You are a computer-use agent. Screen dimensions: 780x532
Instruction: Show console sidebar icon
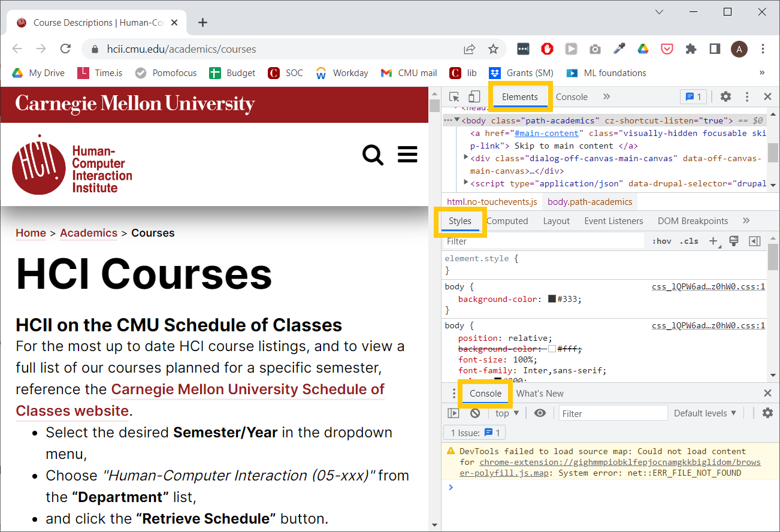pos(454,413)
